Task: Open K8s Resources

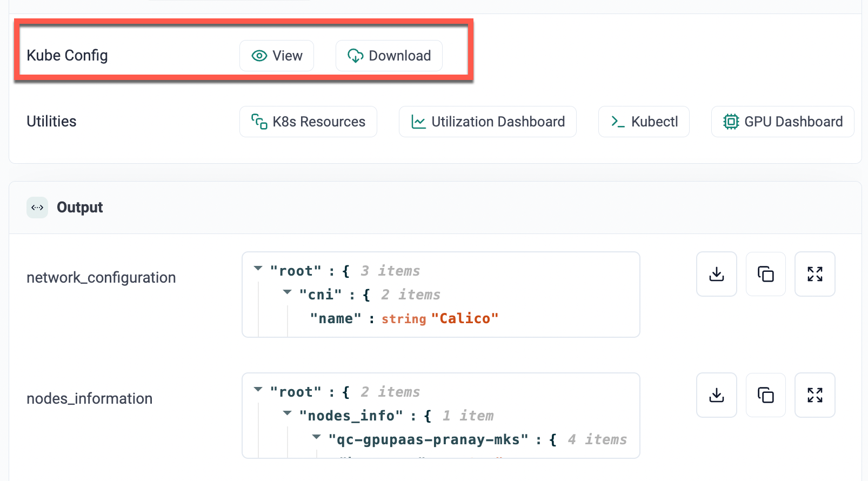Action: (x=308, y=122)
